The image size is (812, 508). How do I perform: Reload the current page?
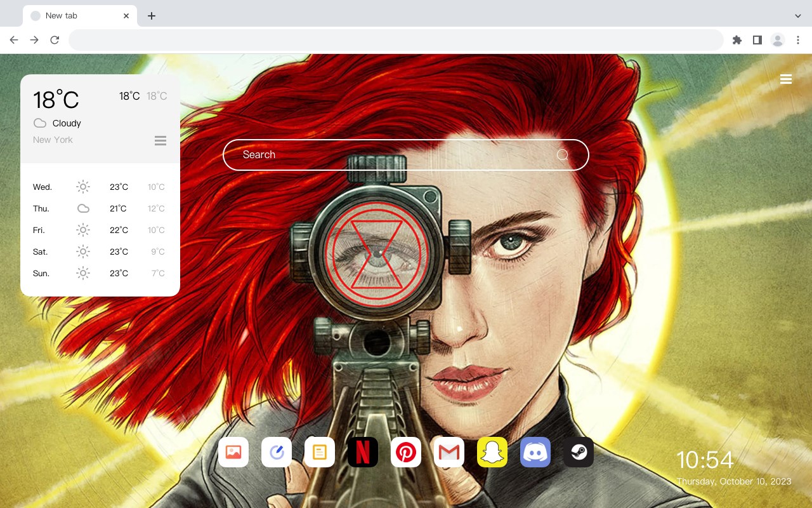pos(55,40)
